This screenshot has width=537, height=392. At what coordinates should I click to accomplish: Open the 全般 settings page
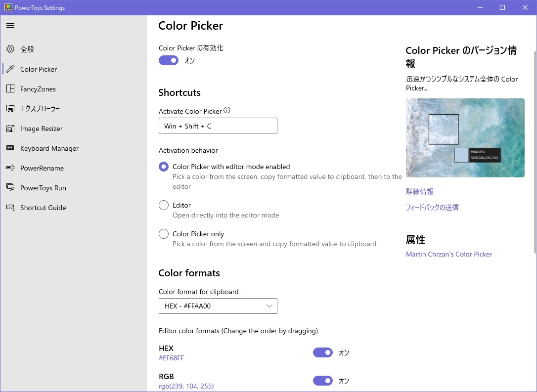73,49
